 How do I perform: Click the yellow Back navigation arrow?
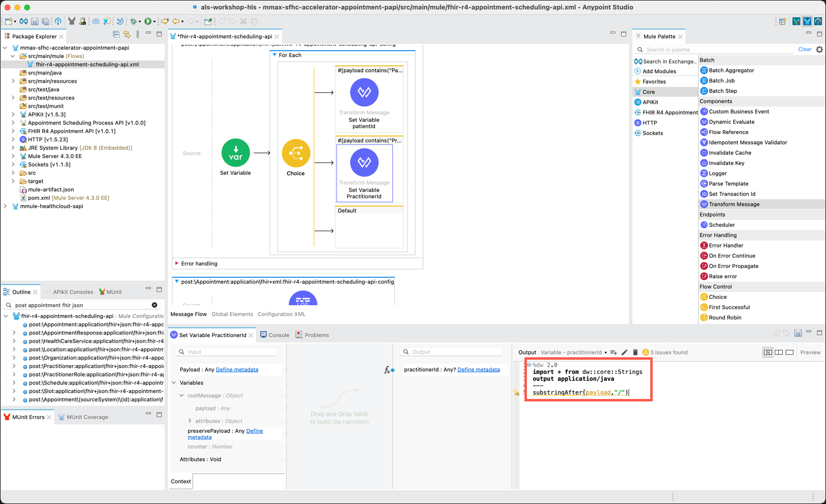coord(176,22)
